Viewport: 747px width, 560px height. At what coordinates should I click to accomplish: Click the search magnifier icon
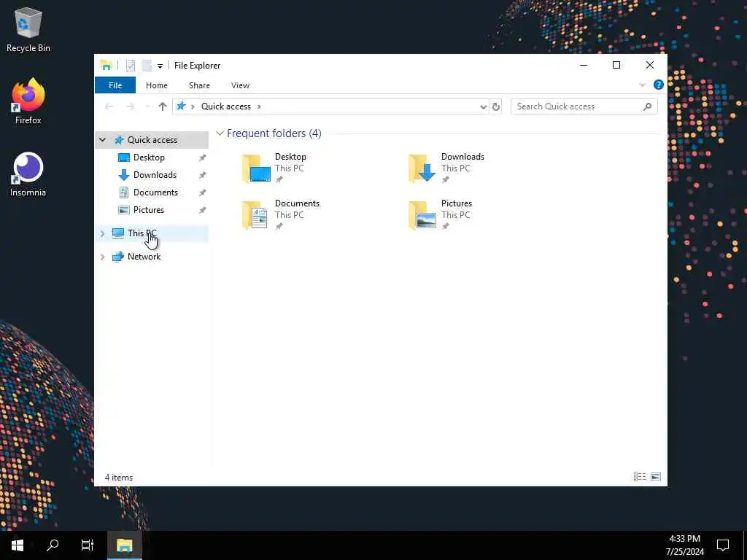coord(647,106)
